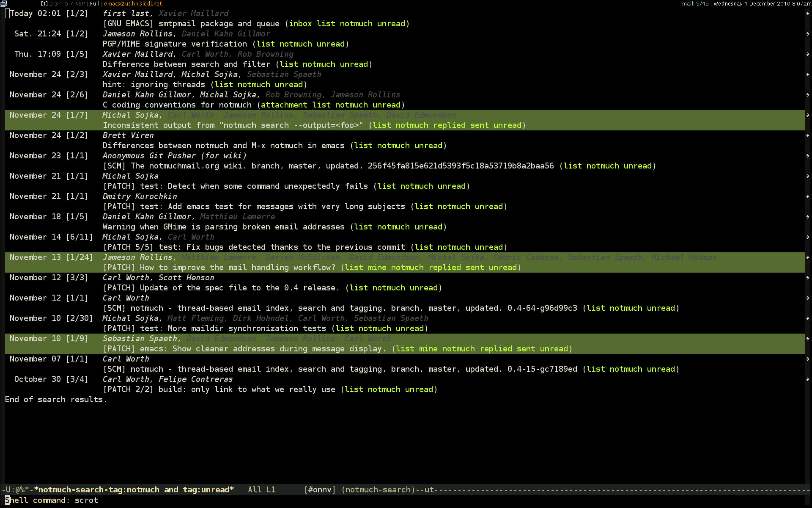Switch to workspace 2 in top bar
The height and width of the screenshot is (508, 812).
click(x=52, y=3)
